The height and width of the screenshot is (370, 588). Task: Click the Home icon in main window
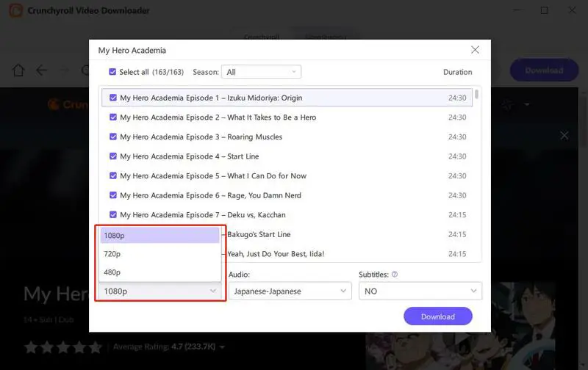click(x=18, y=70)
